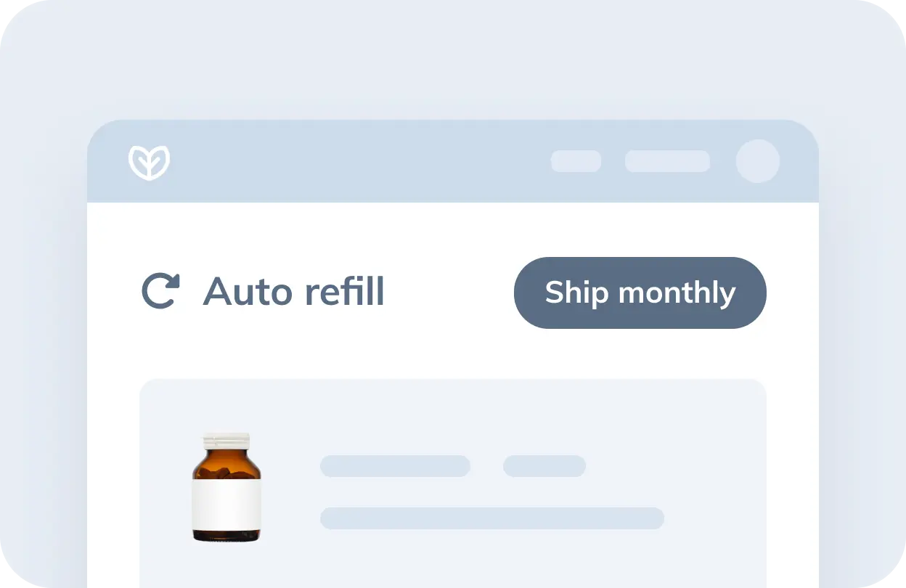Select the product name placeholder bar

395,466
